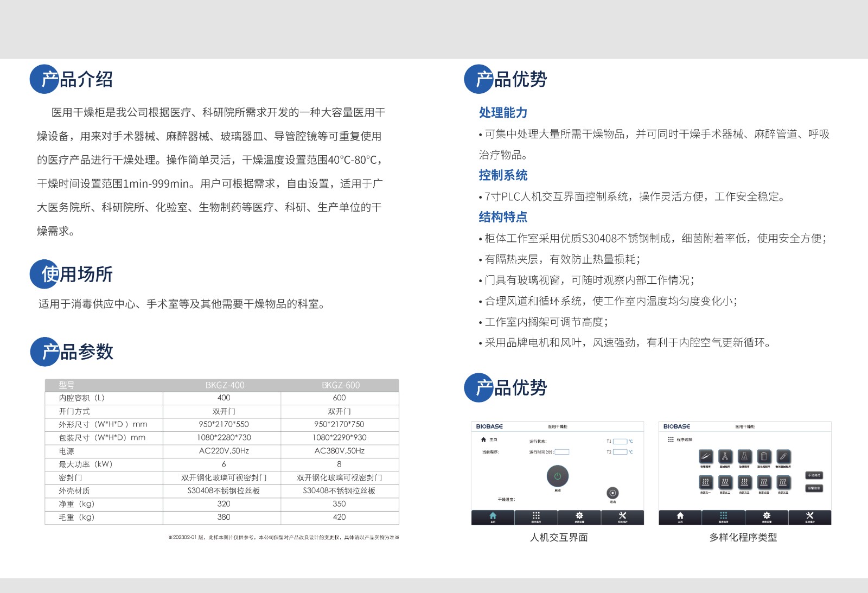Open the third custom heat program 自定义三

click(x=744, y=482)
